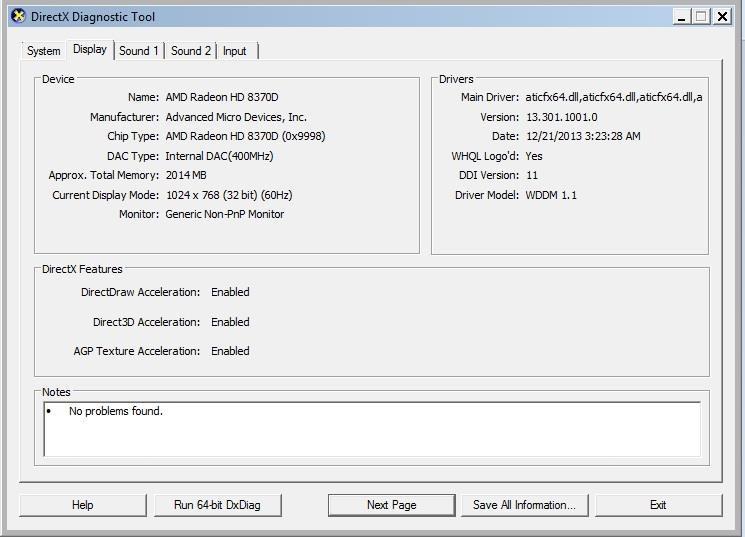Viewport: 745px width, 537px height.
Task: Click chip type value with (0x9998)
Action: pyautogui.click(x=245, y=136)
